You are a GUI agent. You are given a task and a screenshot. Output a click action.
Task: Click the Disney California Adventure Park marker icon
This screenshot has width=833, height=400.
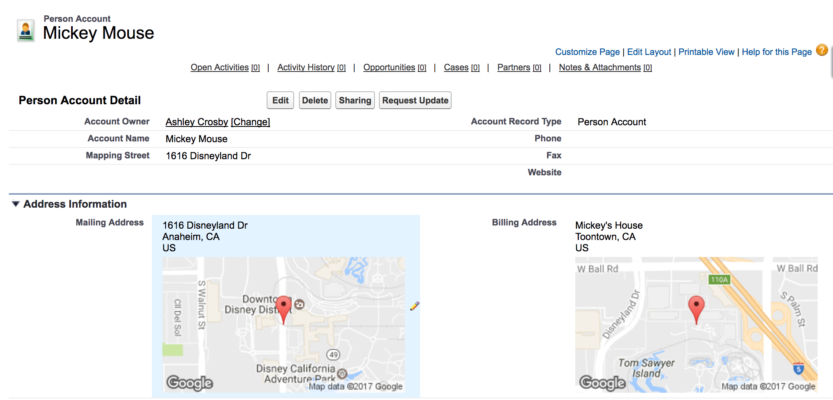point(342,373)
